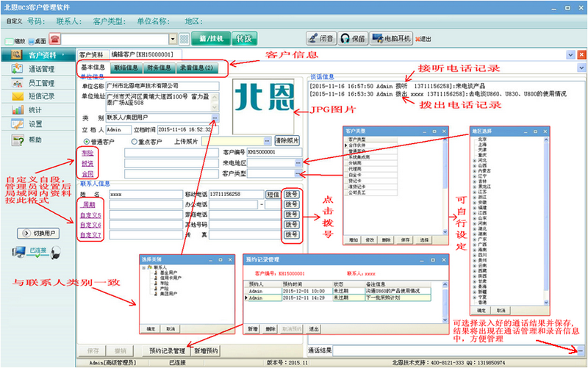This screenshot has width=588, height=368.
Task: Switch audio with 电脑耳机 button
Action: [x=391, y=39]
